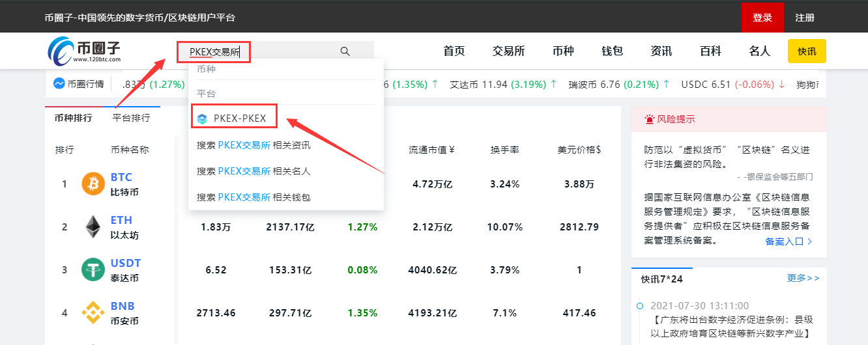
Task: Click the 登录 login button
Action: click(762, 18)
